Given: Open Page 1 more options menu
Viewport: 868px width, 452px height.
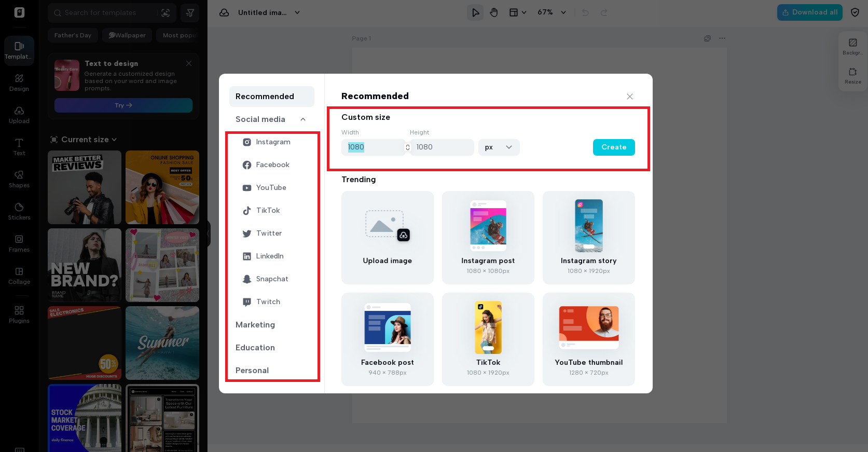Looking at the screenshot, I should coord(722,38).
